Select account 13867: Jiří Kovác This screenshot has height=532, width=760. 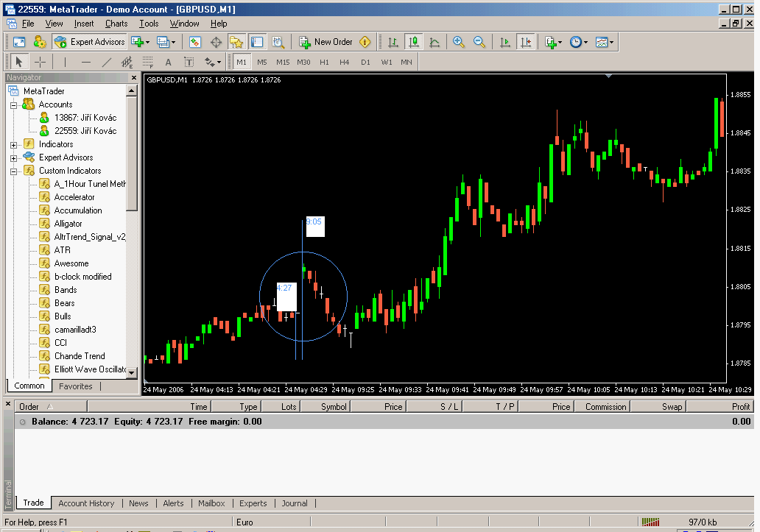(x=85, y=118)
